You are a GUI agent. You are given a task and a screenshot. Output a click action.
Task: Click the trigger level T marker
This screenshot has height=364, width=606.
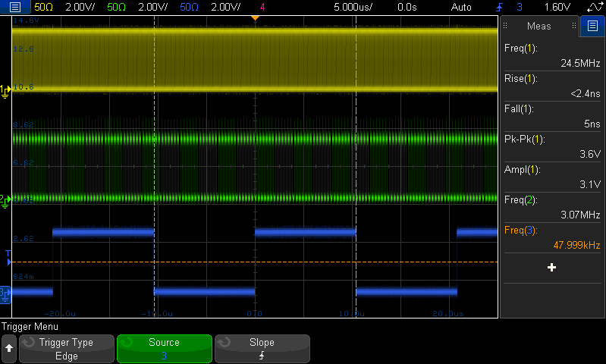(x=8, y=258)
